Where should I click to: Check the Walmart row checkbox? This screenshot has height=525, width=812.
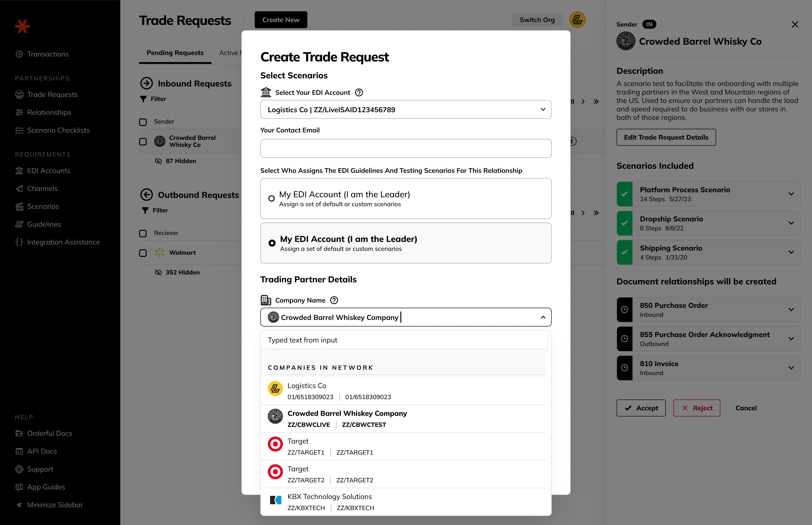coord(143,253)
